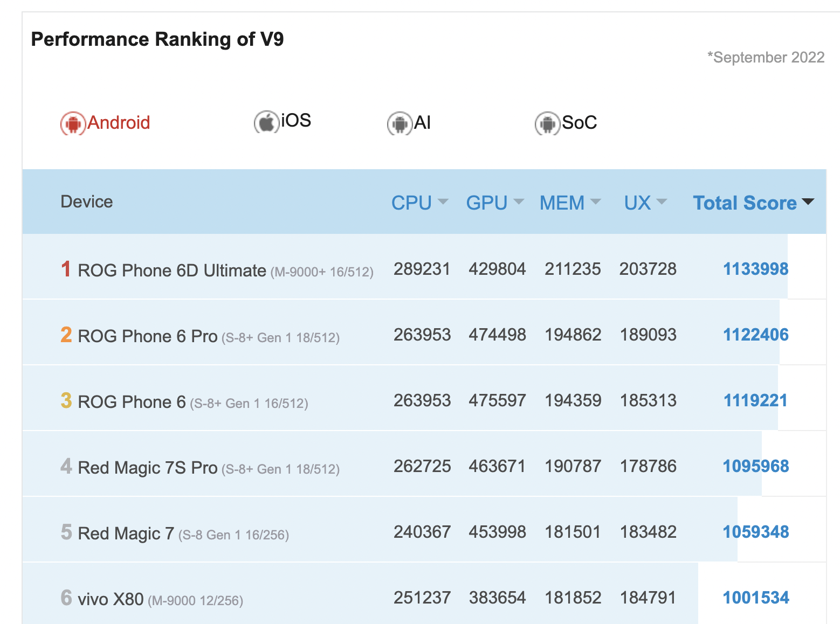Viewport: 840px width, 624px height.
Task: Click total score 1122406
Action: tap(755, 335)
